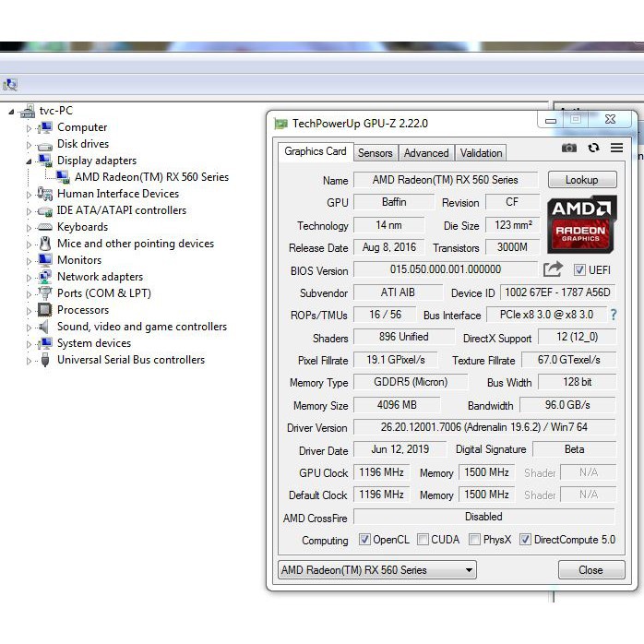
Task: Click the Driver Version text field
Action: [x=483, y=428]
